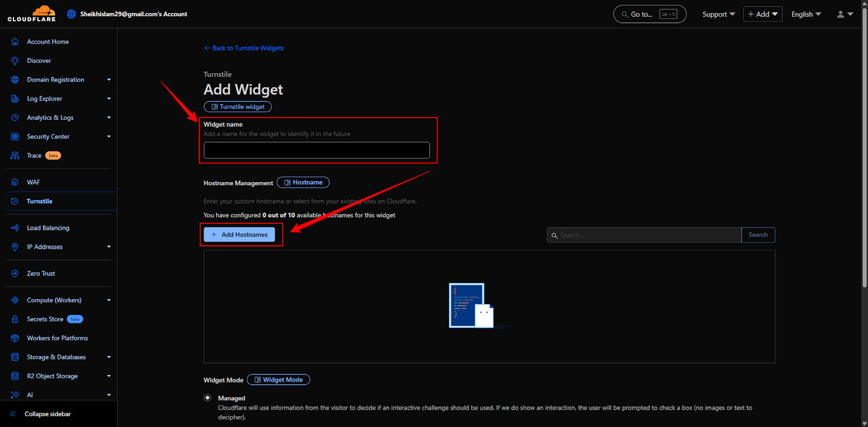The height and width of the screenshot is (427, 868).
Task: Open Workers for Platforms in sidebar
Action: pos(58,338)
